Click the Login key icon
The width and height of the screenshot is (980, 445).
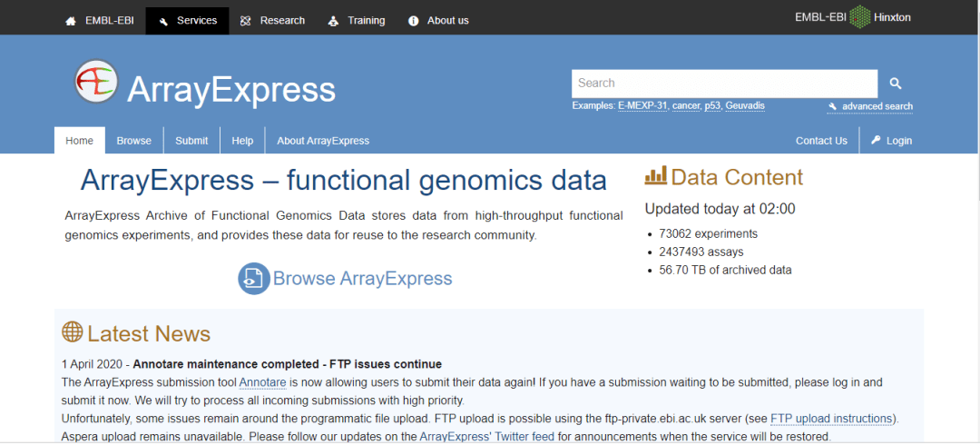[876, 141]
